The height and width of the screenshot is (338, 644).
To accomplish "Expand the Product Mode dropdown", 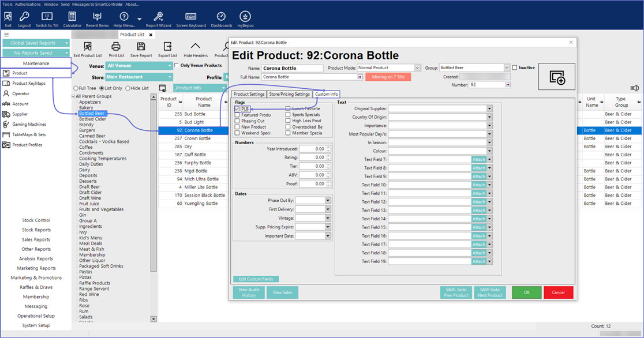I will pyautogui.click(x=417, y=68).
